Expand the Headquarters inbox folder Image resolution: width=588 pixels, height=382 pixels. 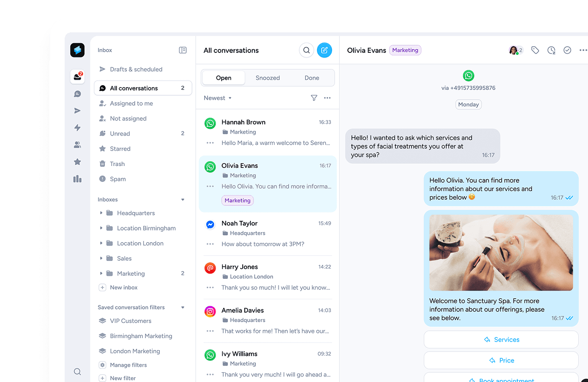[101, 213]
